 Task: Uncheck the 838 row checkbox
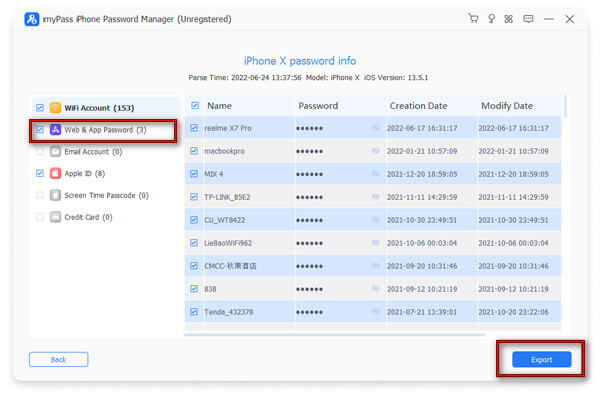click(194, 289)
